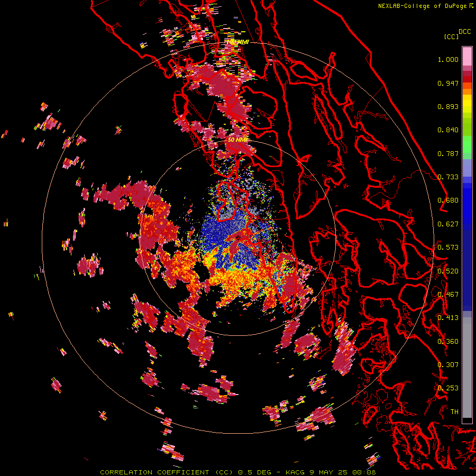The image size is (476, 476).
Task: Select the 0.840 scale value
Action: pyautogui.click(x=448, y=130)
